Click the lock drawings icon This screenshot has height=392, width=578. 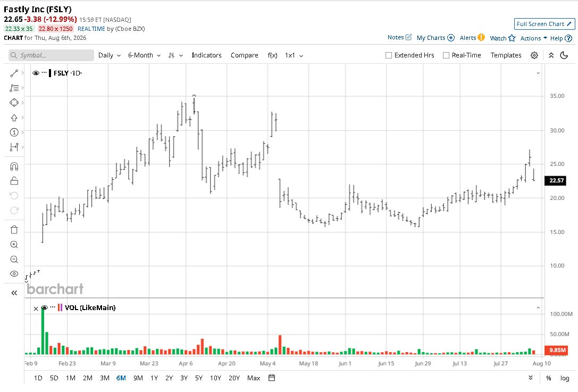point(14,181)
